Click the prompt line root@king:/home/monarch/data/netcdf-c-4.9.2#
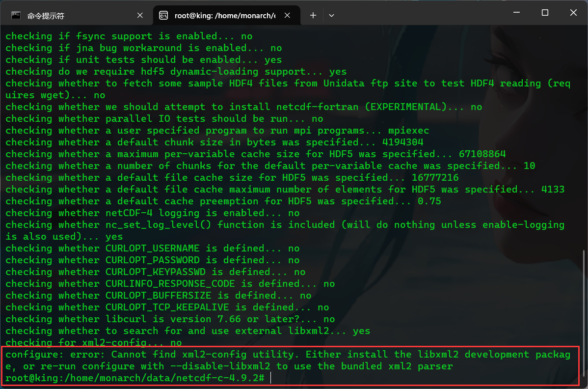This screenshot has width=588, height=389. click(x=135, y=378)
